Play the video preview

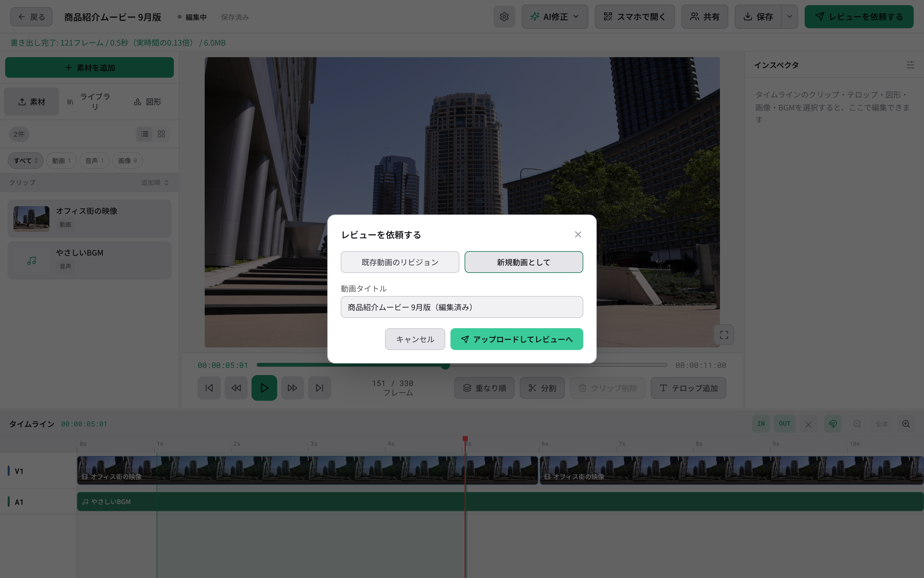264,388
